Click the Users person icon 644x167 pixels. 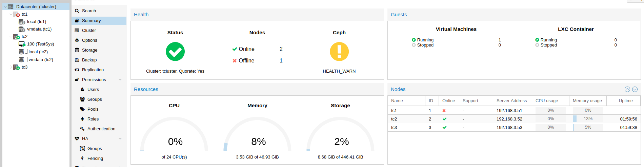tap(82, 90)
